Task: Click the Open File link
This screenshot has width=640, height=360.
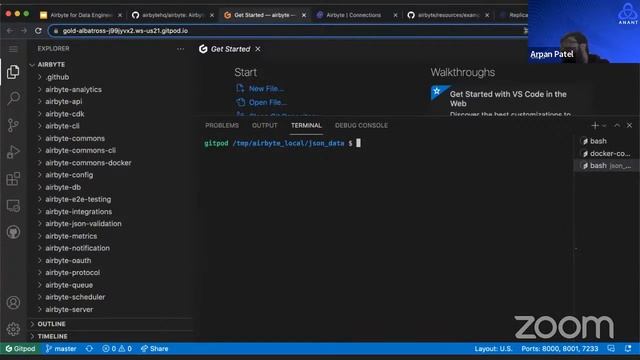Action: point(267,102)
